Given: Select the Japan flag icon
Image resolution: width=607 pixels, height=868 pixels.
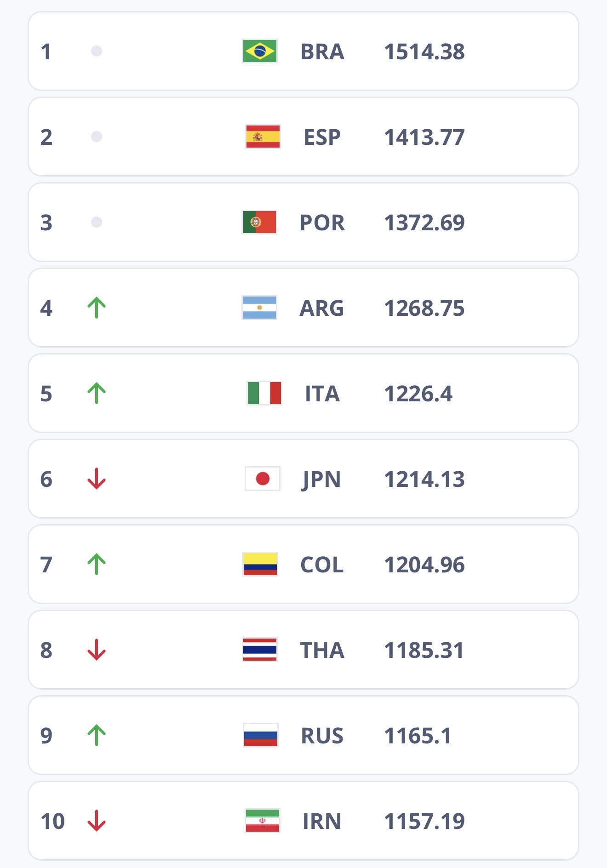Looking at the screenshot, I should (x=263, y=479).
